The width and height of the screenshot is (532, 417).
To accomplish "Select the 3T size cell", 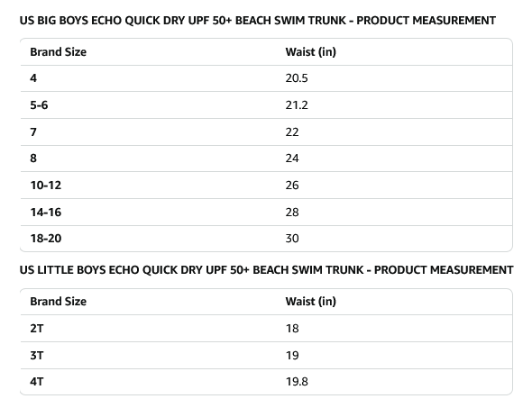I will [37, 356].
